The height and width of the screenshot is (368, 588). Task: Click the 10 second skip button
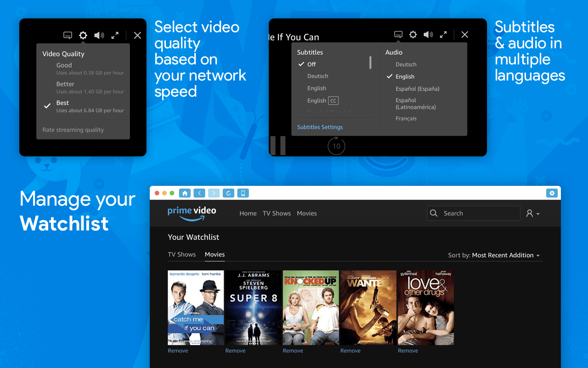(x=336, y=146)
